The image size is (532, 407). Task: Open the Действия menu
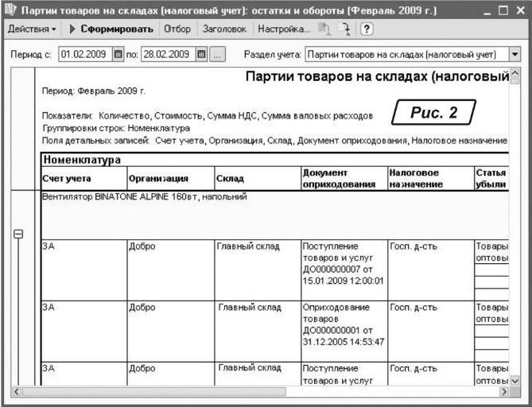[x=32, y=29]
